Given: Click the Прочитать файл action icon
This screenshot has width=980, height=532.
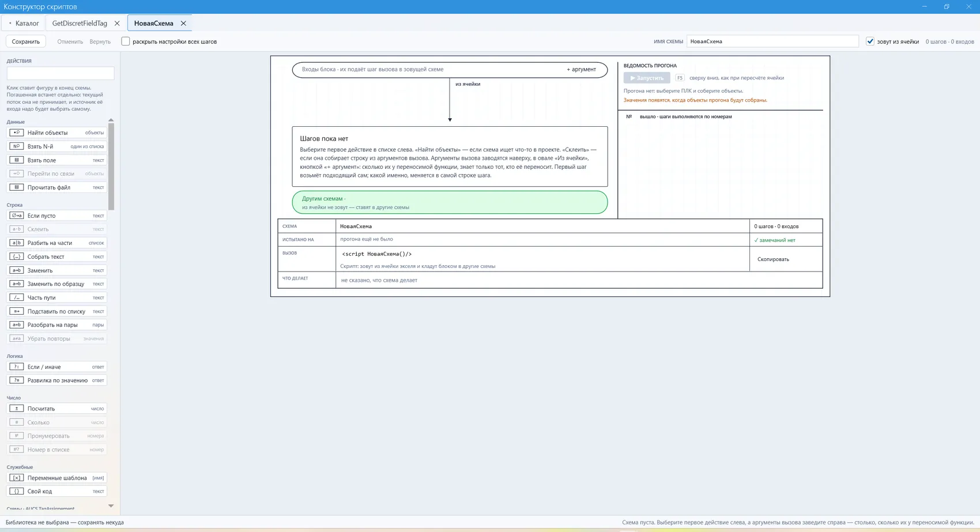Looking at the screenshot, I should 16,187.
